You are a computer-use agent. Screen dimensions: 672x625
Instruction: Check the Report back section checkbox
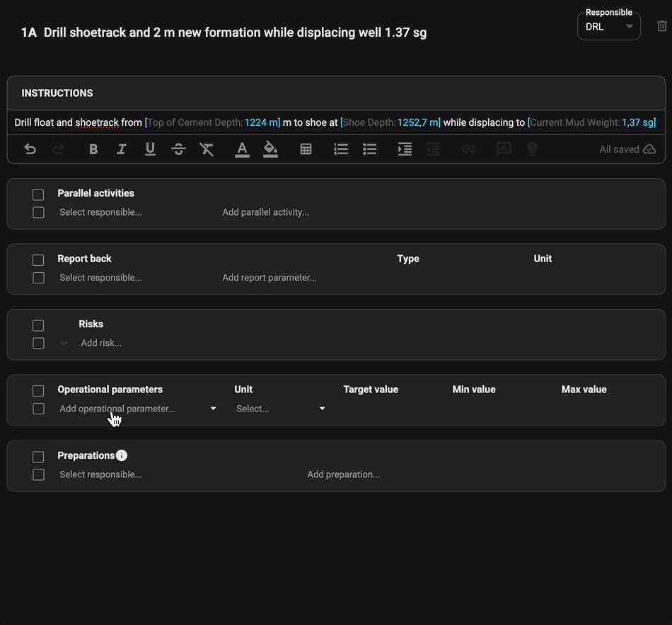(x=37, y=259)
